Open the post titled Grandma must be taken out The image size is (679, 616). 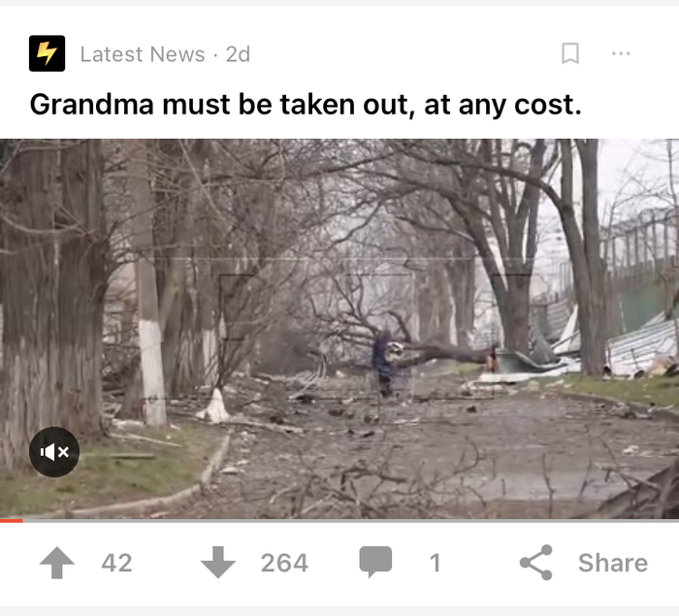coord(306,105)
